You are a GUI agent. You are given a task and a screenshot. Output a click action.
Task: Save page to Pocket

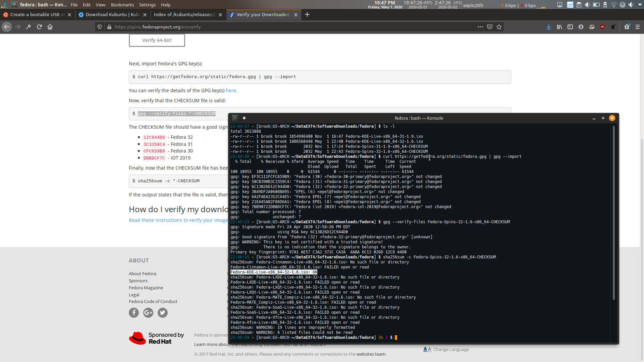click(x=490, y=27)
